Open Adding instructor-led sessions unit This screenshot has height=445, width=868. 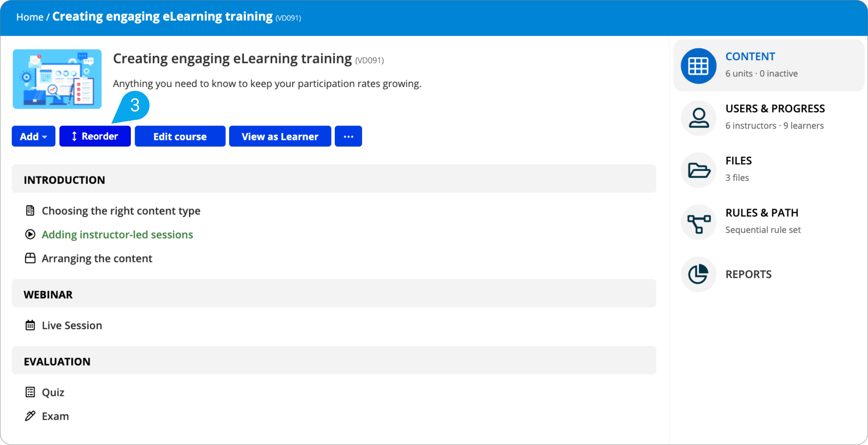pos(117,235)
